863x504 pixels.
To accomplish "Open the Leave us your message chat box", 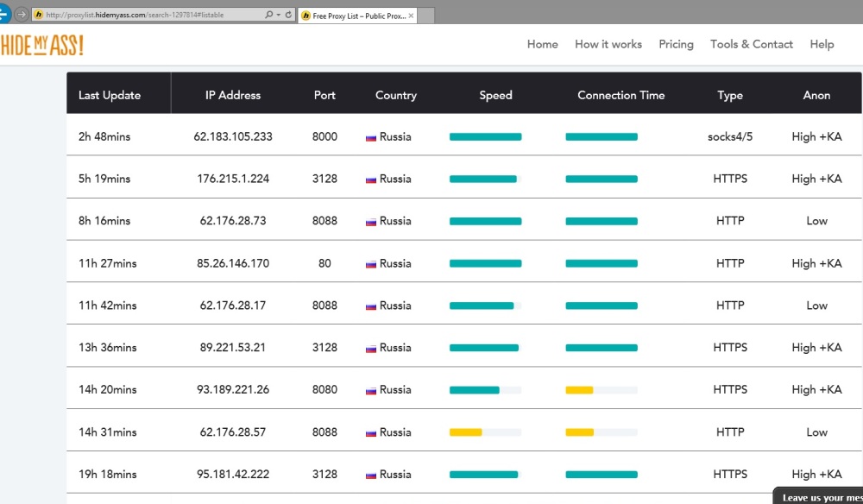I will tap(820, 496).
